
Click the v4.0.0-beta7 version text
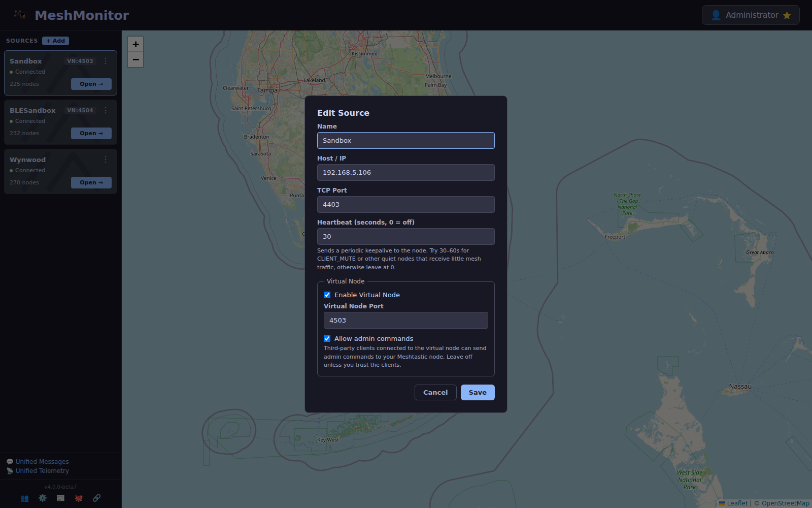(x=60, y=487)
